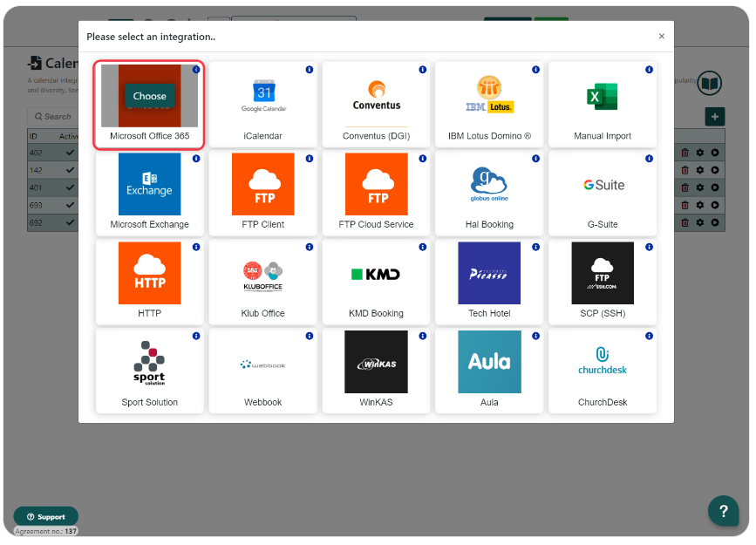Viewport: 756px width, 545px height.
Task: Click the Choose button on Microsoft Office 365
Action: point(149,96)
